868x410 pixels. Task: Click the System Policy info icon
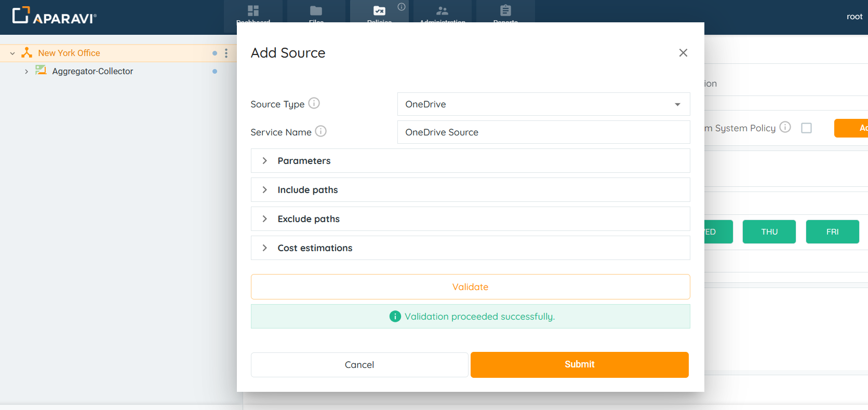[x=785, y=127]
